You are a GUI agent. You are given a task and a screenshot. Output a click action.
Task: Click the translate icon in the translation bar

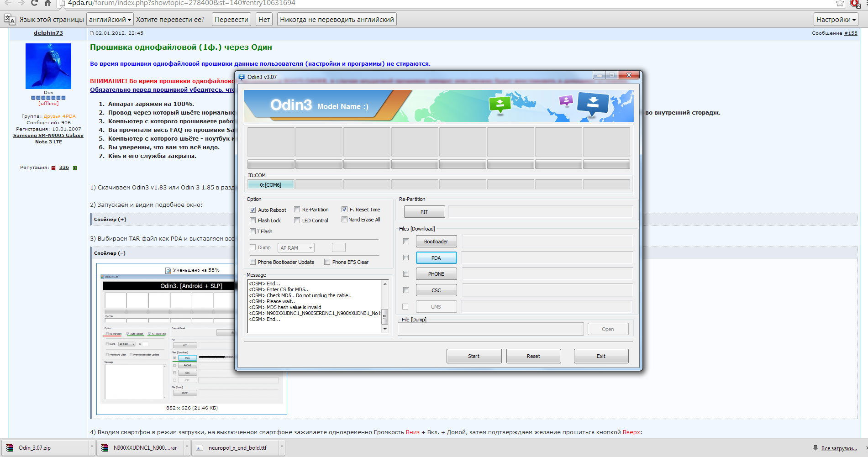tap(10, 19)
